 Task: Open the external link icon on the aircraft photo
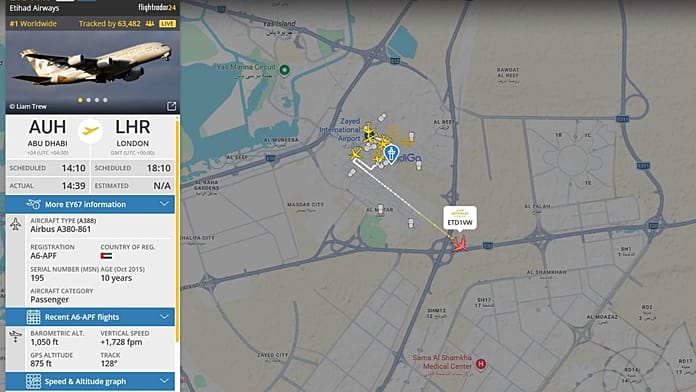(171, 106)
